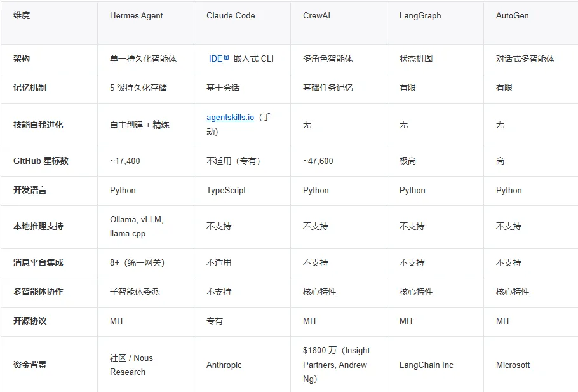The height and width of the screenshot is (392, 578).
Task: Click 不适用 in the 消息平台集成 row
Action: 219,262
